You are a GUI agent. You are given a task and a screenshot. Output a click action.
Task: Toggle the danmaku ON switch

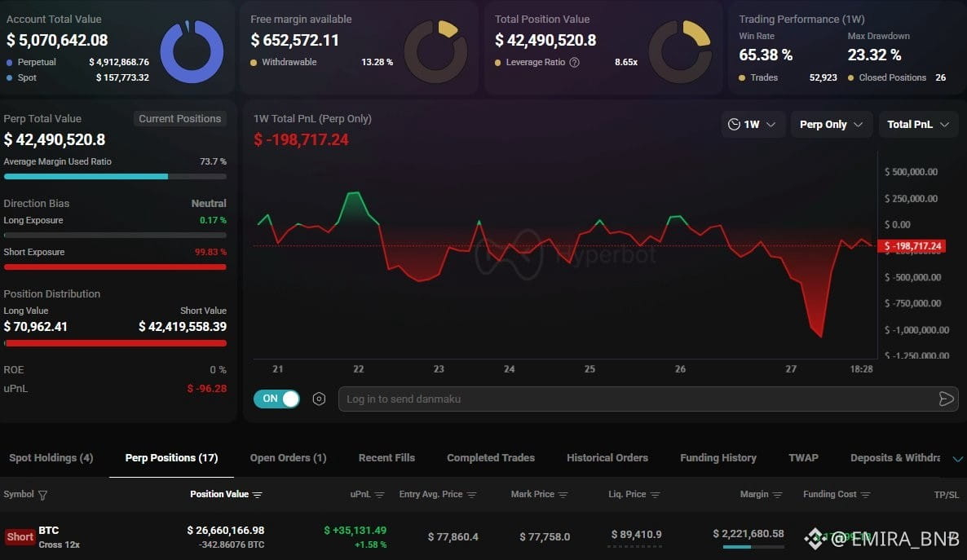point(276,399)
